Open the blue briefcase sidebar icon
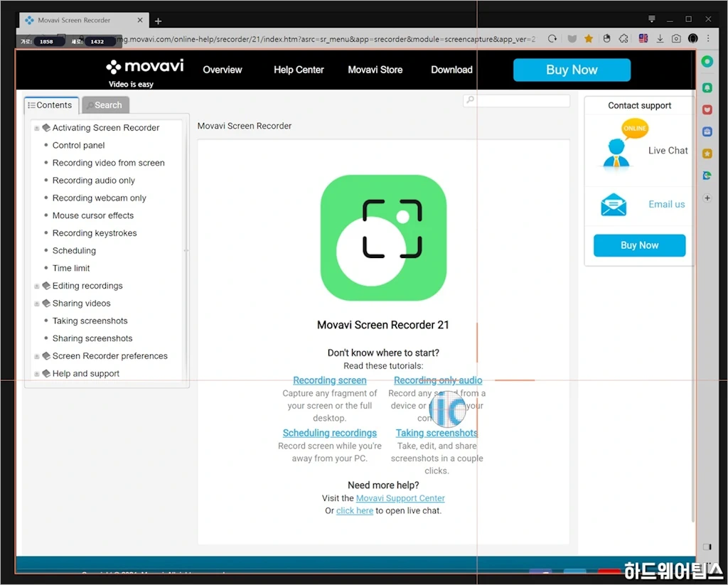 pyautogui.click(x=707, y=132)
